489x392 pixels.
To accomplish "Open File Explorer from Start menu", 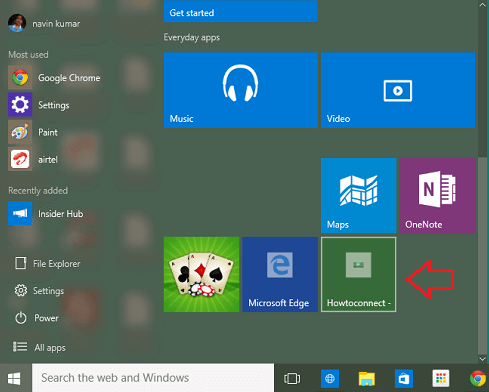I will (47, 264).
